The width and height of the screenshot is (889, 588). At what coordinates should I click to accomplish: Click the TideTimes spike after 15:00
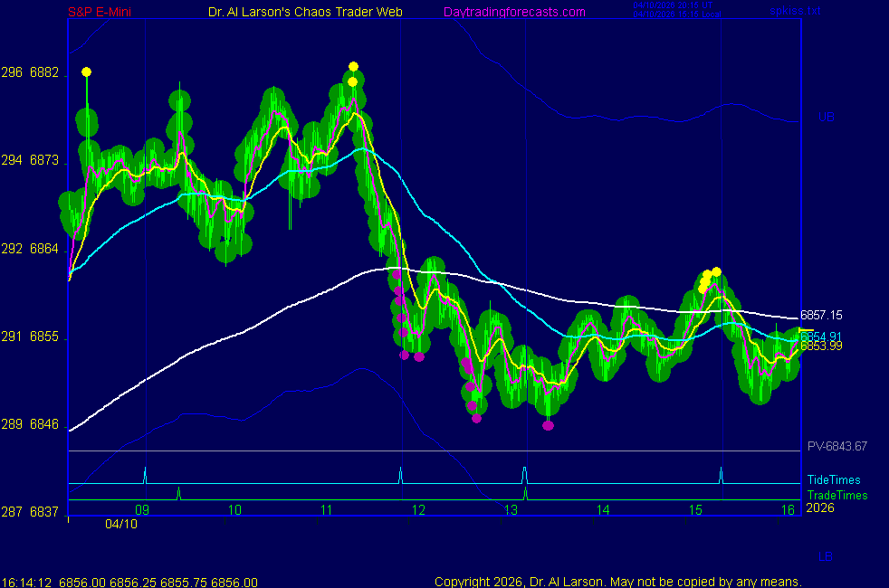(721, 474)
